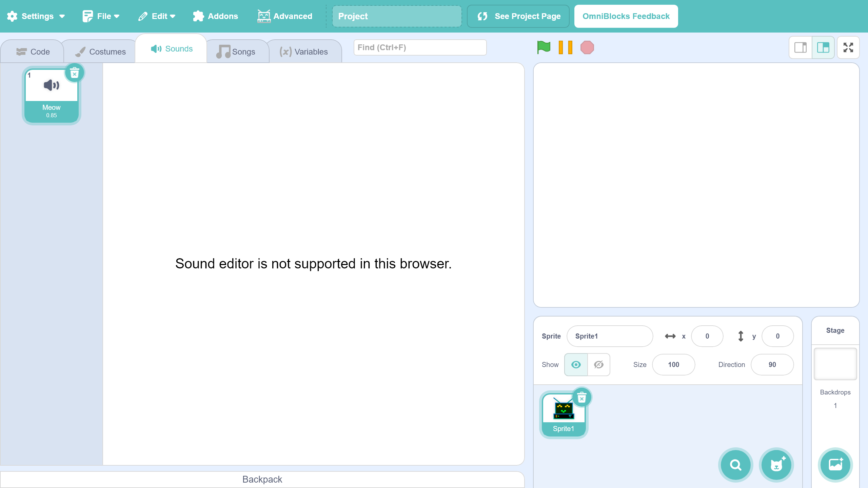Click the Find (Ctrl+F) search field
Image resolution: width=868 pixels, height=488 pixels.
pyautogui.click(x=420, y=47)
